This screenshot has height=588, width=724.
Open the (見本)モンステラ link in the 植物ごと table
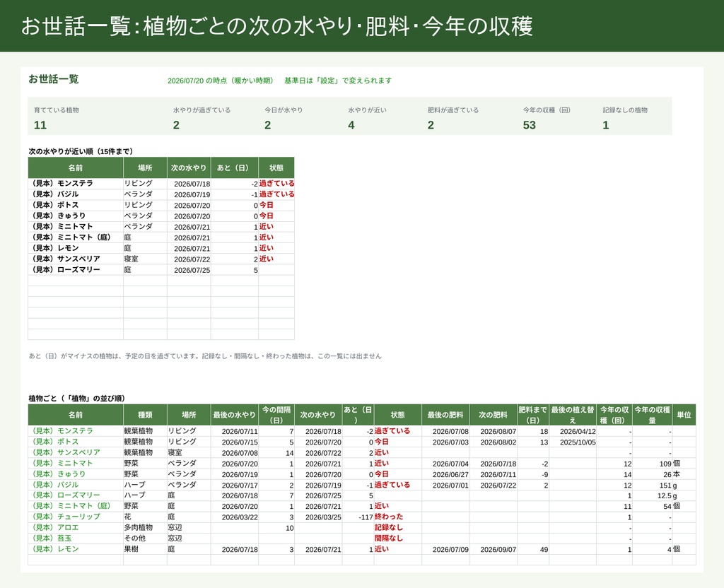63,430
